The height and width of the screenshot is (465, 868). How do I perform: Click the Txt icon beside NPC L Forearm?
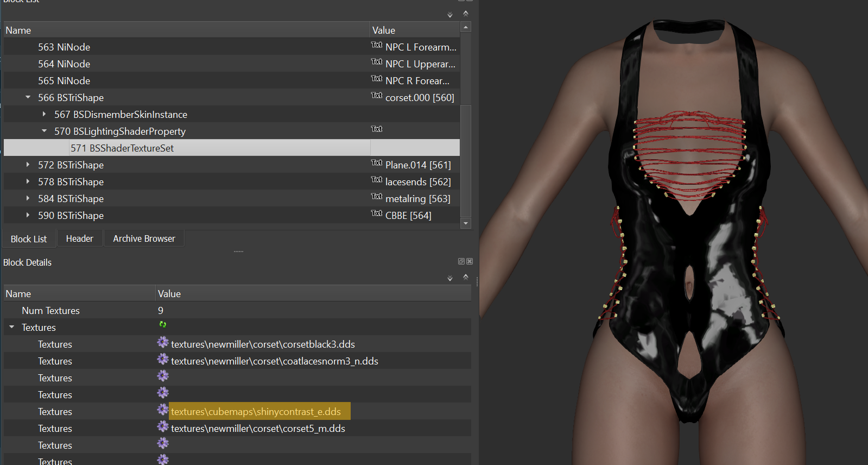(377, 45)
